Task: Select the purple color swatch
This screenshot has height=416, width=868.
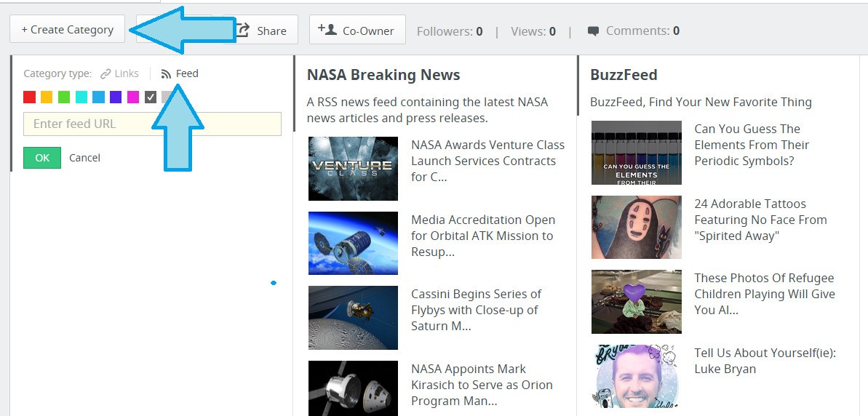Action: (x=116, y=97)
